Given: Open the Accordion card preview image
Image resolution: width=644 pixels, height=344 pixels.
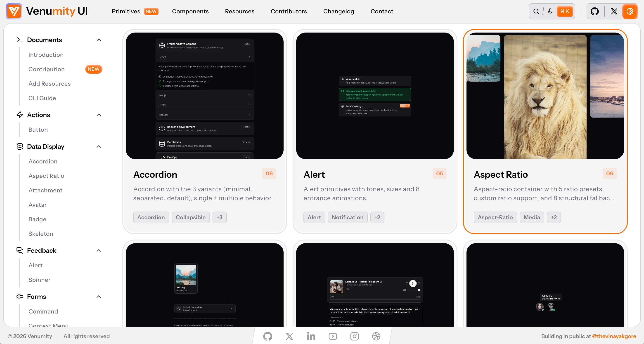Looking at the screenshot, I should pyautogui.click(x=204, y=96).
